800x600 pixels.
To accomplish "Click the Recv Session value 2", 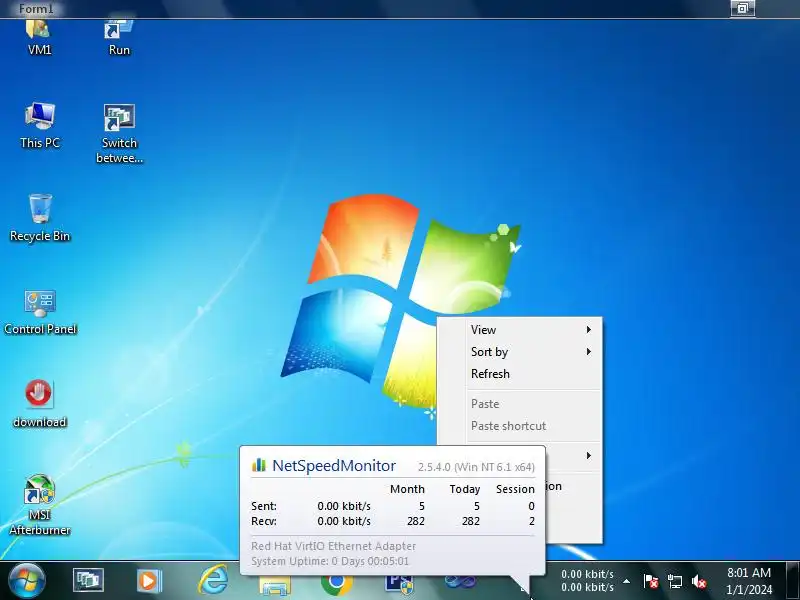I will [x=532, y=521].
